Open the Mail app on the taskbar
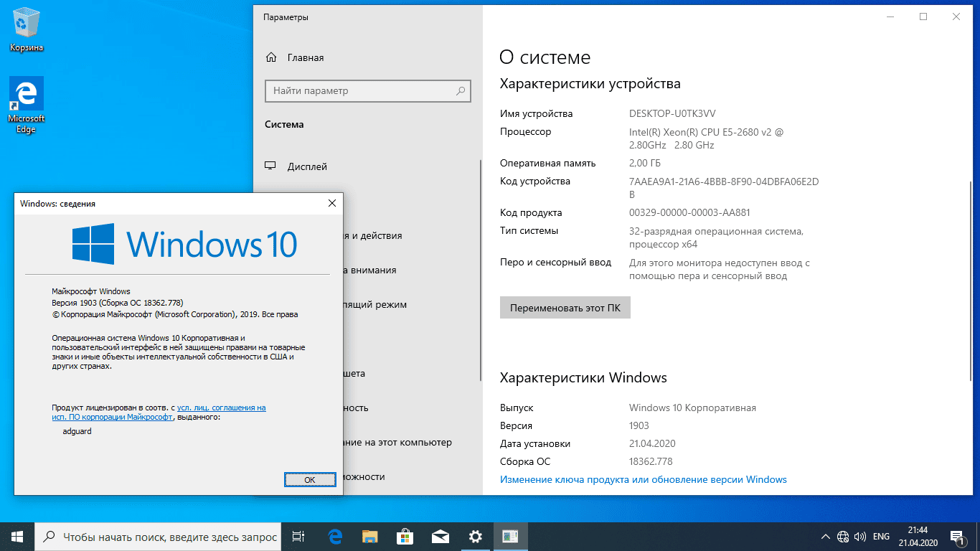 point(440,536)
